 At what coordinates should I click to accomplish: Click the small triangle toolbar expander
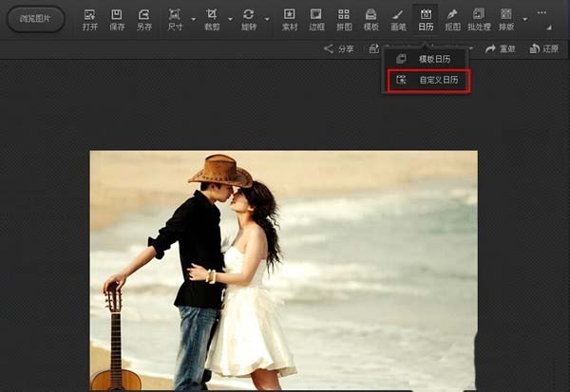coord(549,28)
